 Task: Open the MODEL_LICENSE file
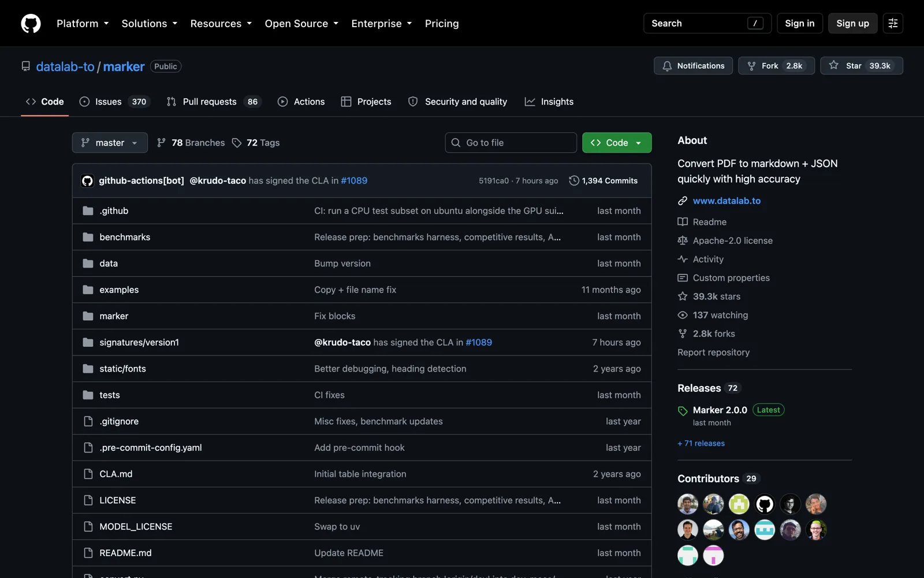(136, 527)
